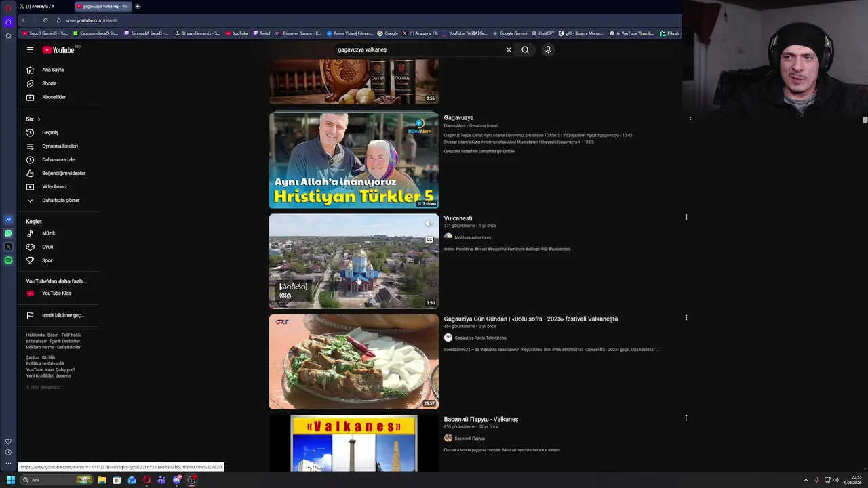Open Opera sidebar three-dots settings
This screenshot has height=488, width=868.
click(x=8, y=464)
